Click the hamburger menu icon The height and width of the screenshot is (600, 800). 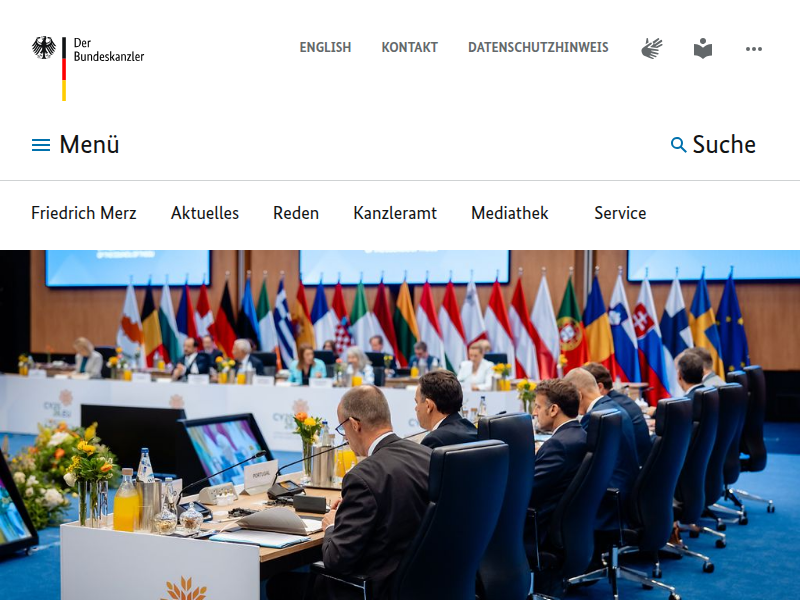tap(41, 145)
